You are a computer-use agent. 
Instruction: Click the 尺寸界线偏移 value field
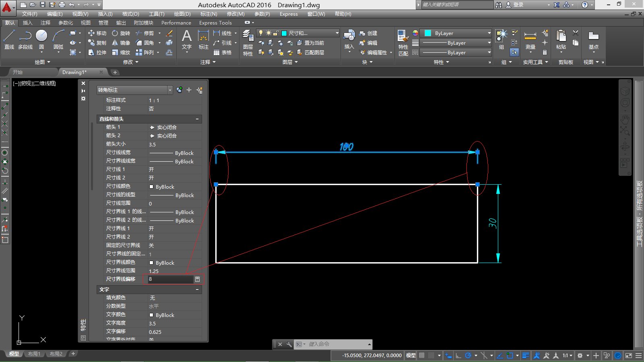(170, 279)
